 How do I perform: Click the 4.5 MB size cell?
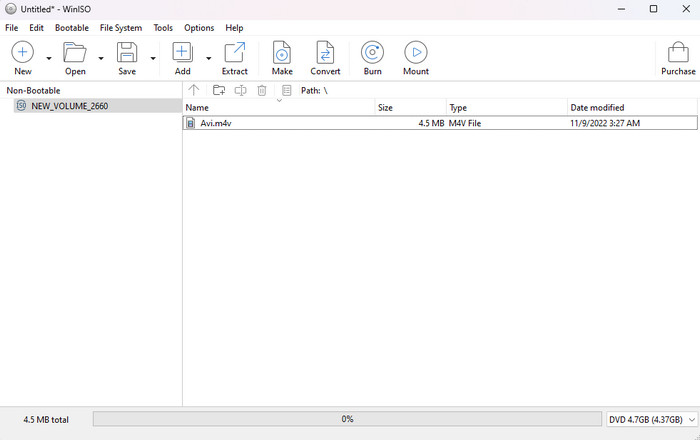point(431,123)
